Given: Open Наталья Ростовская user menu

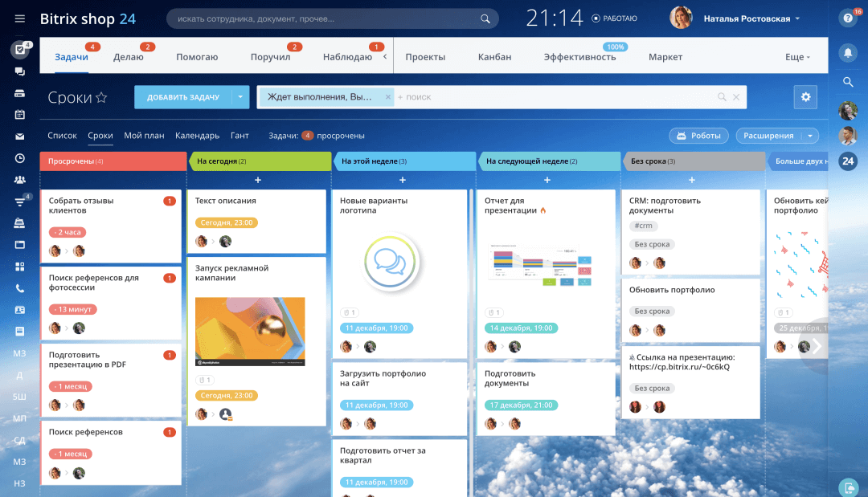Looking at the screenshot, I should point(752,18).
